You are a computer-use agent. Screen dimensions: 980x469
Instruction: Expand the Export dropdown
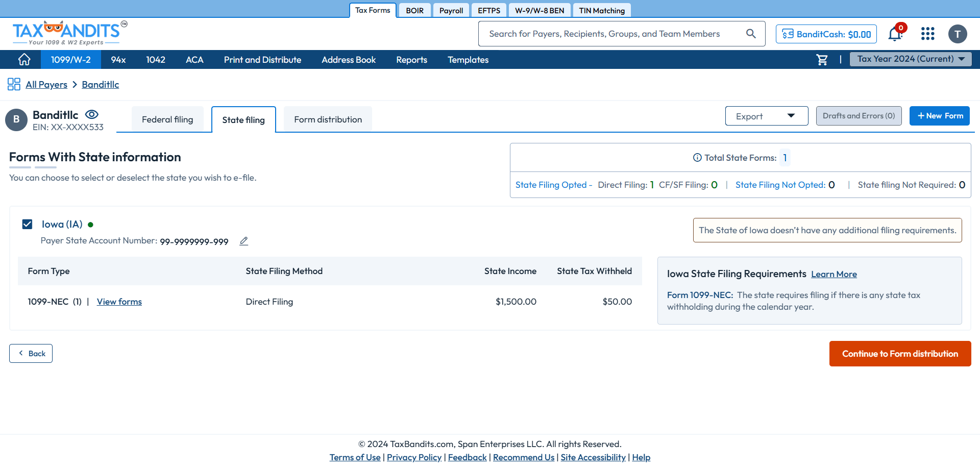767,116
